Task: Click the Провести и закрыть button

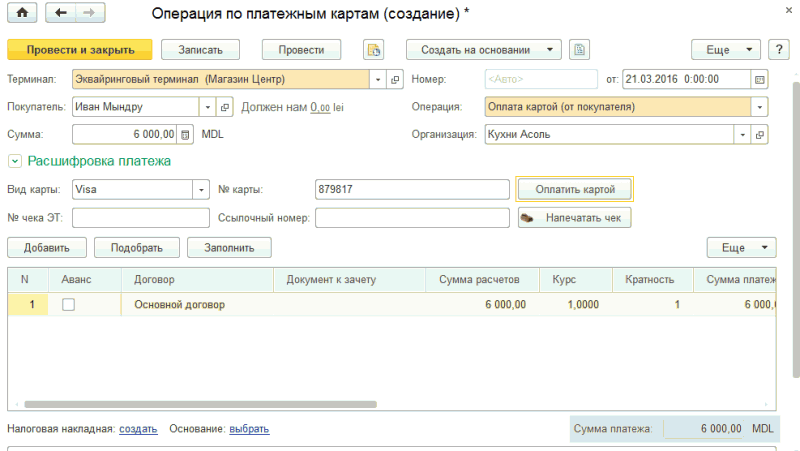Action: [79, 49]
